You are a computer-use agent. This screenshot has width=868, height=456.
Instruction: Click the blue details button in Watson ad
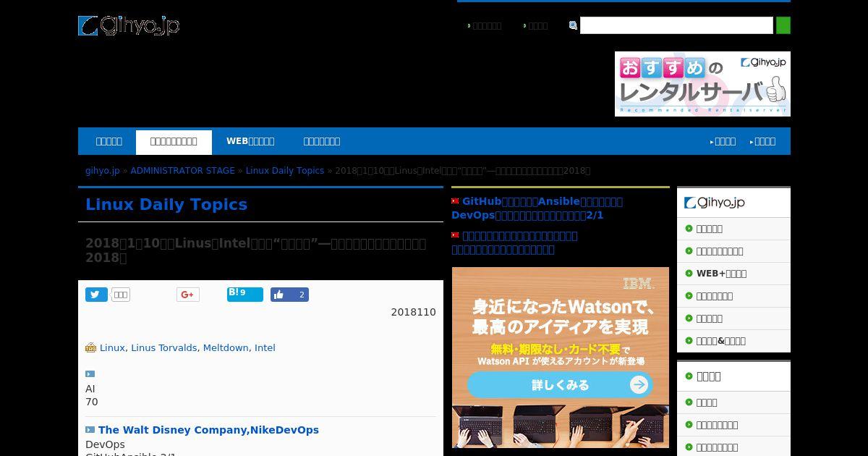[561, 385]
